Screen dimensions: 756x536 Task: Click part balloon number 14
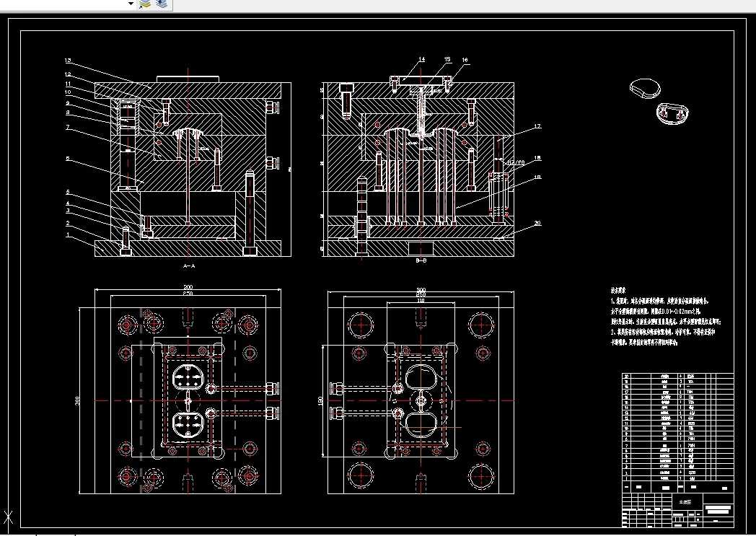tap(422, 60)
